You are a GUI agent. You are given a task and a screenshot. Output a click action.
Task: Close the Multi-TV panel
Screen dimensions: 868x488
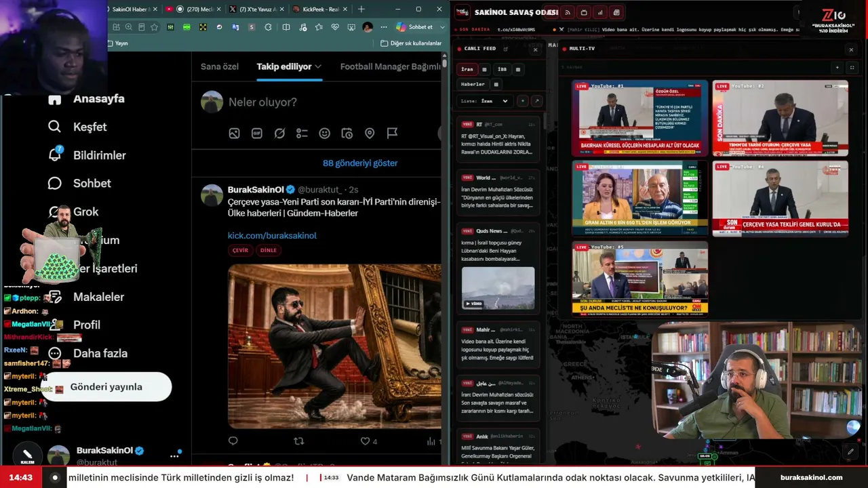point(851,49)
